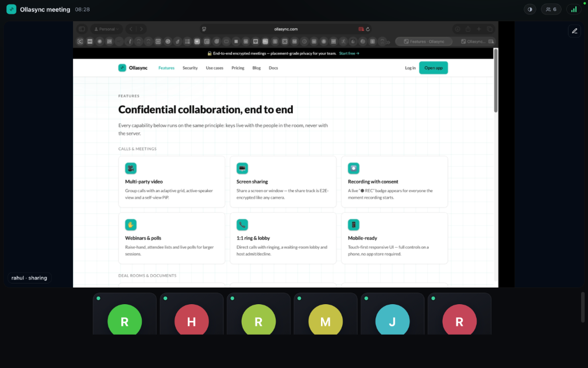Click the reload page icon
588x368 pixels.
coord(368,29)
